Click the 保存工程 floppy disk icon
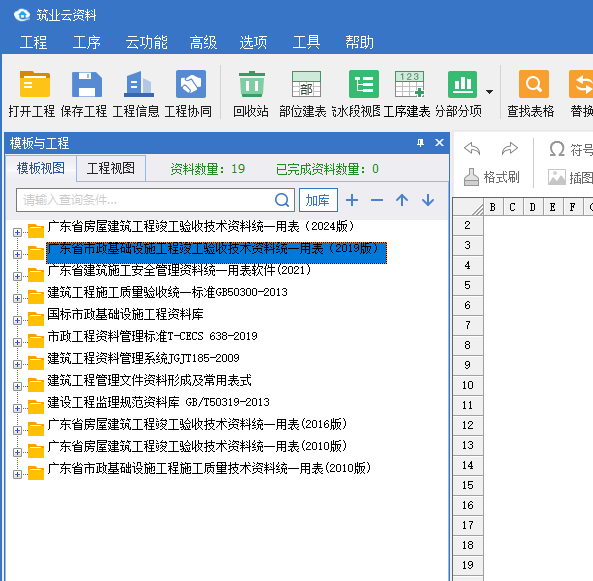This screenshot has width=593, height=581. [87, 84]
